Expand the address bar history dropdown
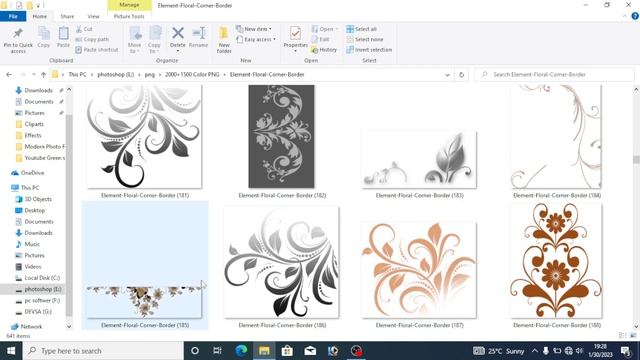Image resolution: width=640 pixels, height=360 pixels. click(x=447, y=75)
